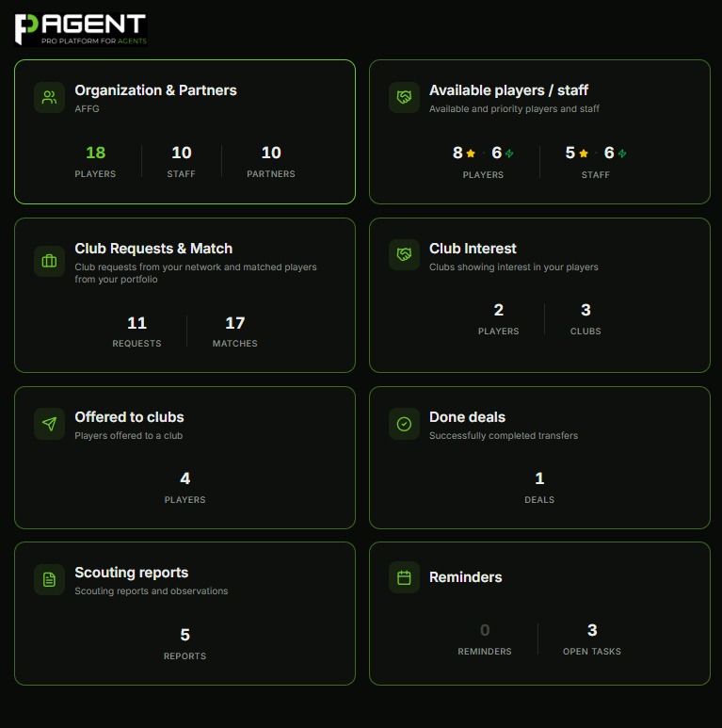The width and height of the screenshot is (722, 728).
Task: Click the Club Interest handshake icon
Action: pos(404,254)
